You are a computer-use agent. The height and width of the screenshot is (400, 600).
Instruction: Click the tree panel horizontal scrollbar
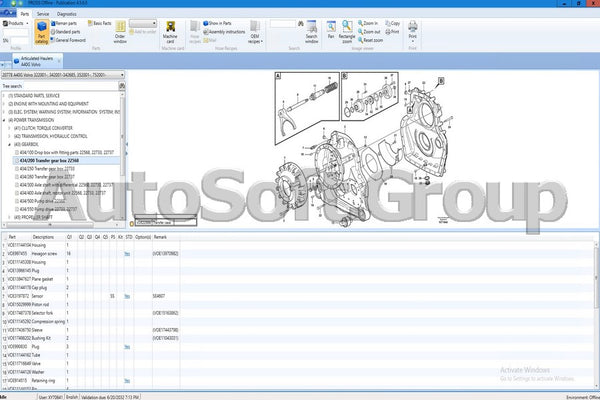point(50,225)
